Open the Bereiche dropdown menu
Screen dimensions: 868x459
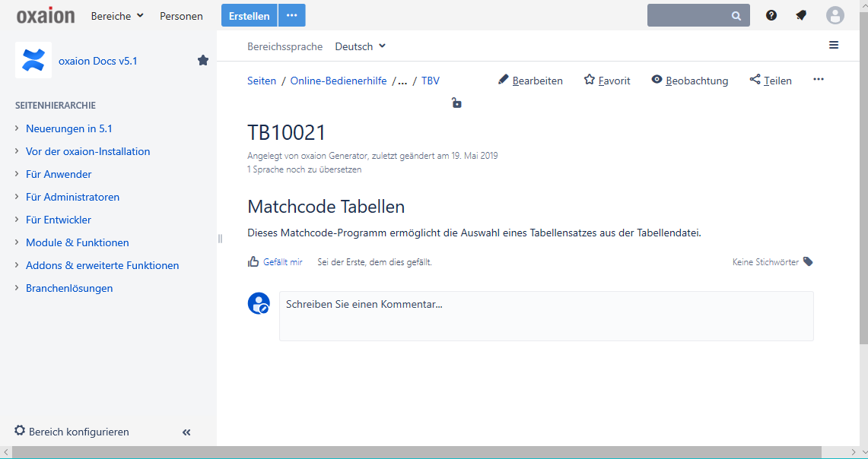pyautogui.click(x=117, y=16)
